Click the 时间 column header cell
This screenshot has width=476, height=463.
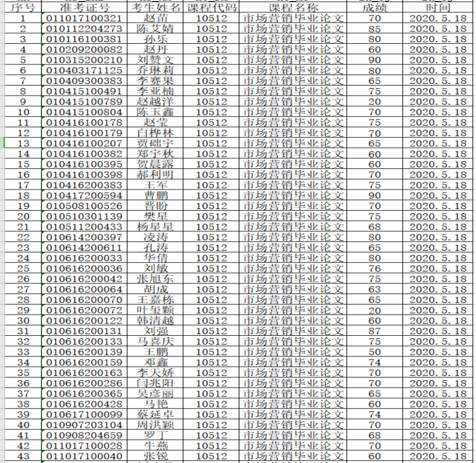click(x=438, y=8)
